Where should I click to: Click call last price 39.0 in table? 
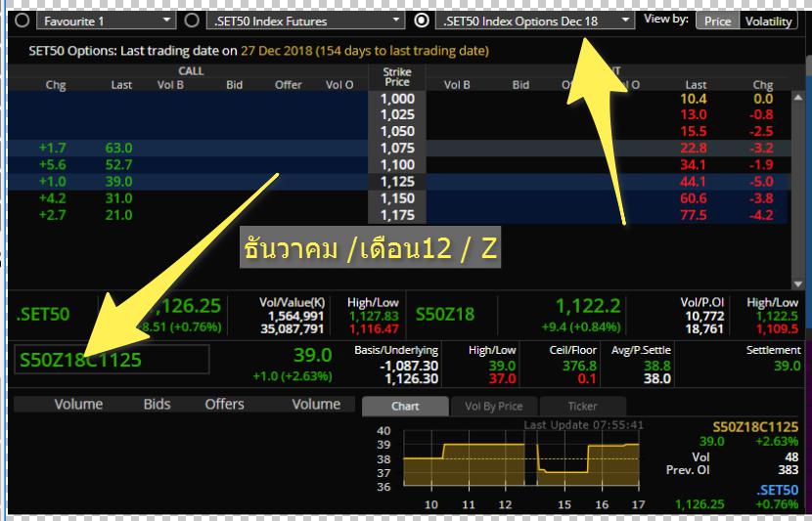118,182
